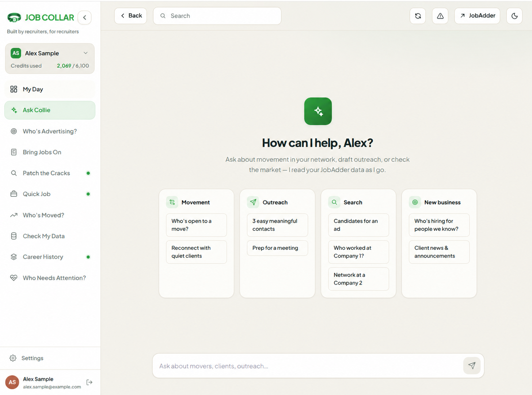532x395 pixels.
Task: Choose "Who's hiring for people we know?"
Action: (x=439, y=225)
